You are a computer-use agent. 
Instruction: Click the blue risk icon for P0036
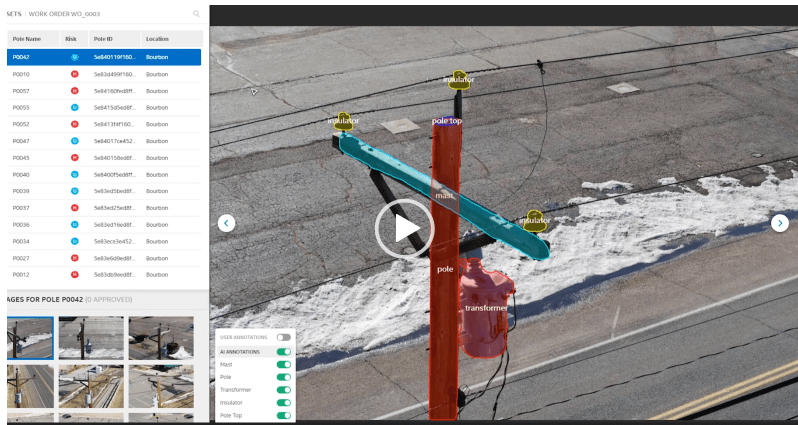(x=74, y=224)
